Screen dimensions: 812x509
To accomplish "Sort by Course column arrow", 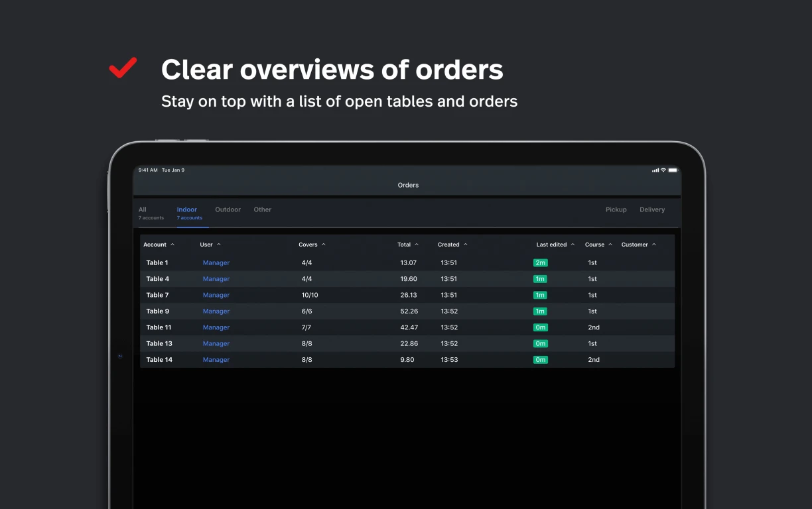I will (x=610, y=245).
